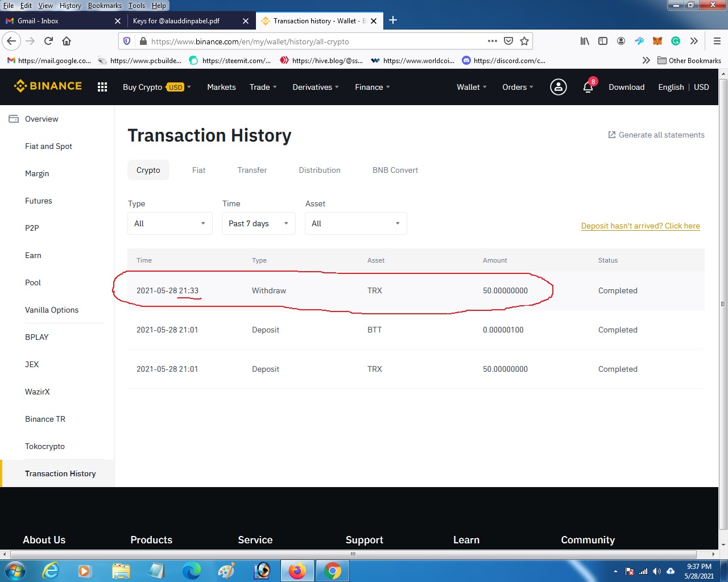The width and height of the screenshot is (728, 582).
Task: Show tracking protection shield info
Action: [127, 41]
